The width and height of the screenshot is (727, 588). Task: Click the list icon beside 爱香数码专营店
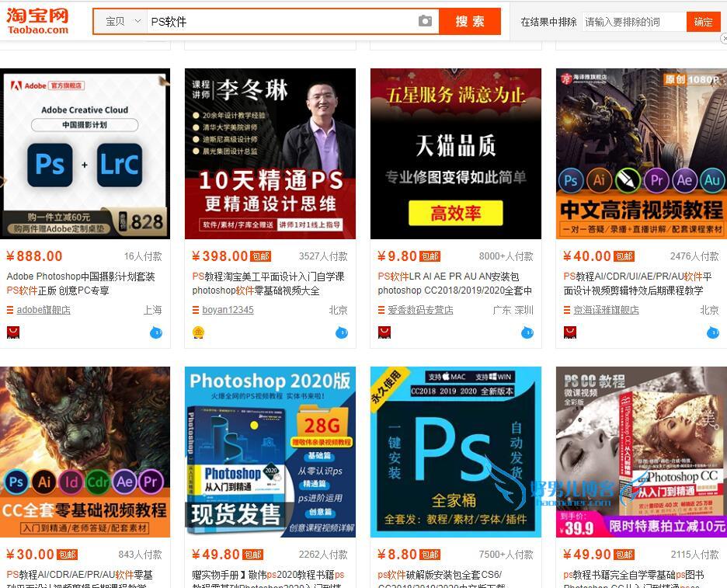(381, 310)
